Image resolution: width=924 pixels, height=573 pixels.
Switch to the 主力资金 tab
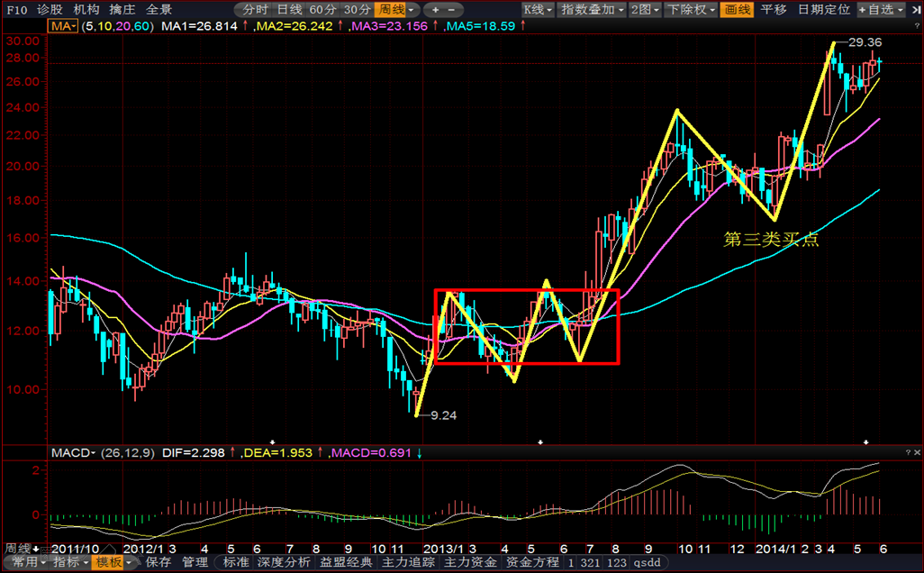tap(470, 562)
